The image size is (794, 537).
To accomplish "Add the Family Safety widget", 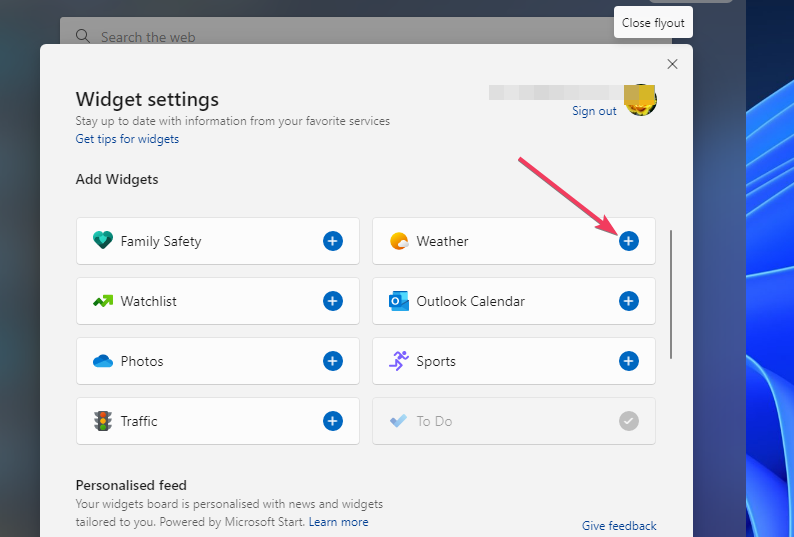I will point(333,241).
